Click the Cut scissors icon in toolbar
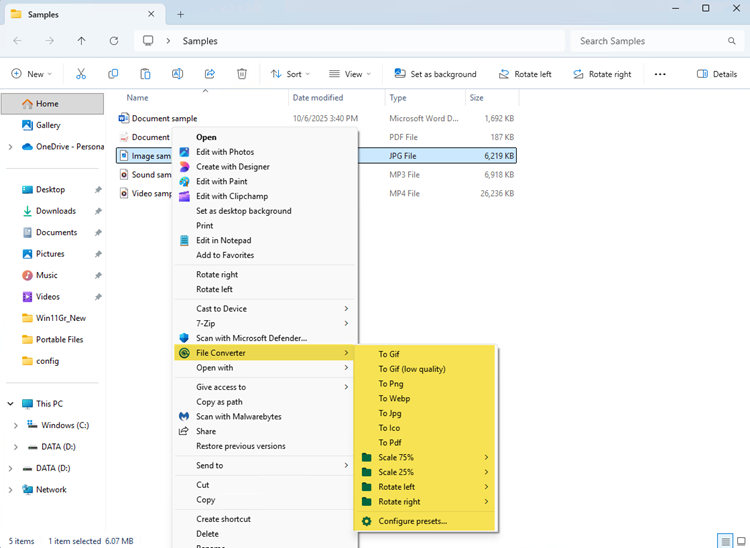The image size is (750, 548). tap(81, 74)
